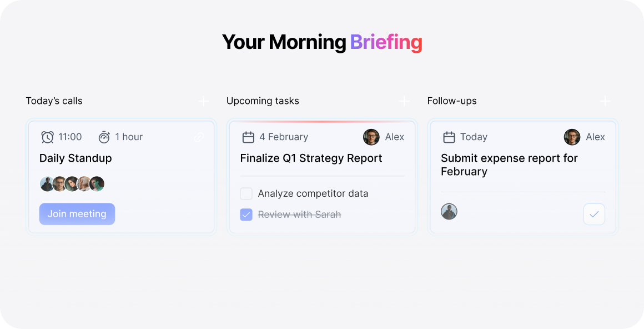Click the last attendee avatar in Daily Standup
The height and width of the screenshot is (329, 644).
tap(97, 184)
